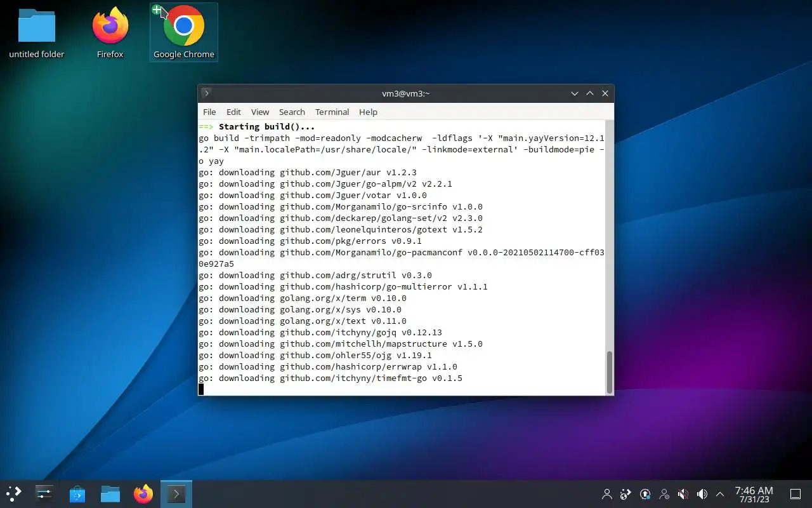Open the File menu in terminal
Viewport: 812px width, 508px height.
209,112
